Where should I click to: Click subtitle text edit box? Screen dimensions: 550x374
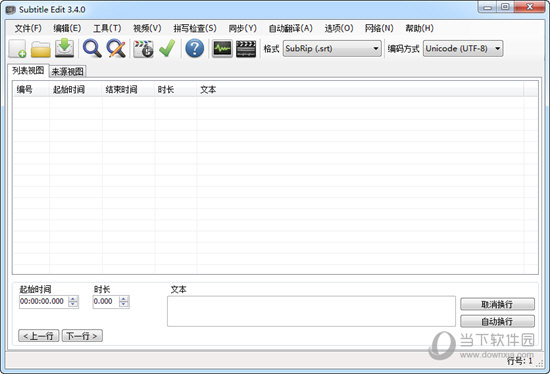point(311,311)
